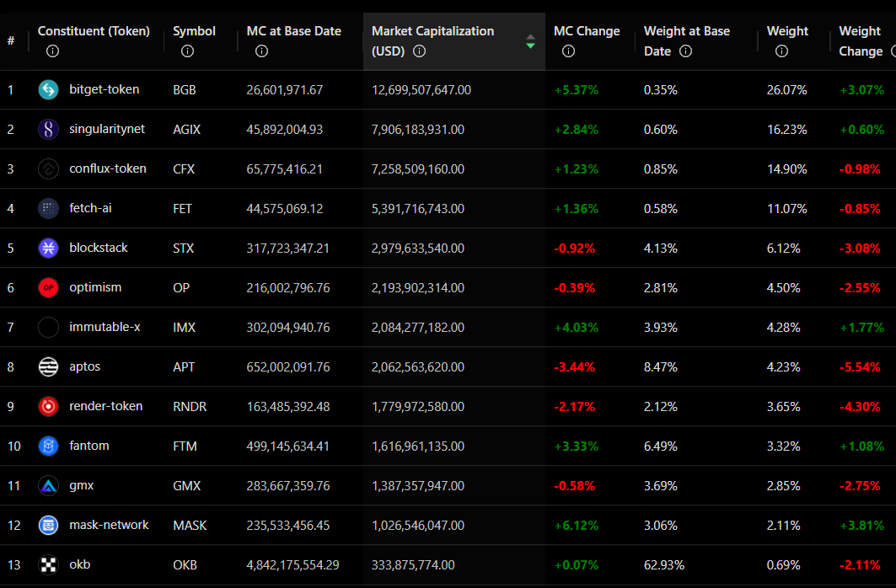Click the blockstack logo icon

click(49, 248)
